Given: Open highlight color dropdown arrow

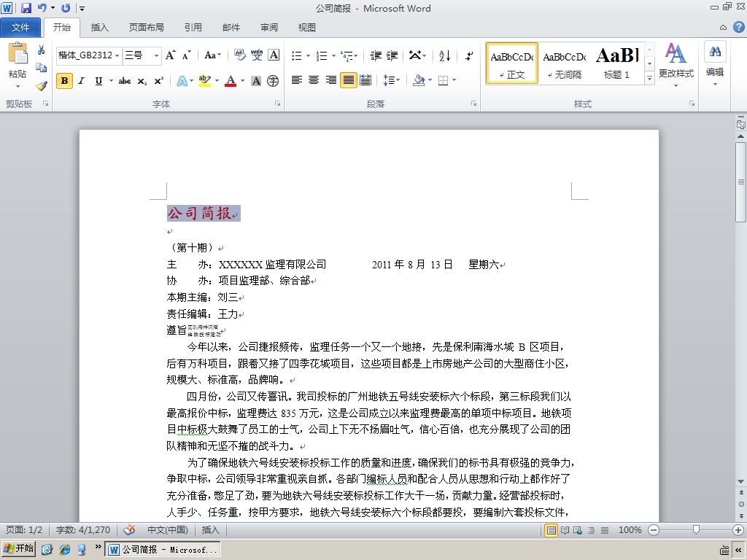Looking at the screenshot, I should [217, 81].
